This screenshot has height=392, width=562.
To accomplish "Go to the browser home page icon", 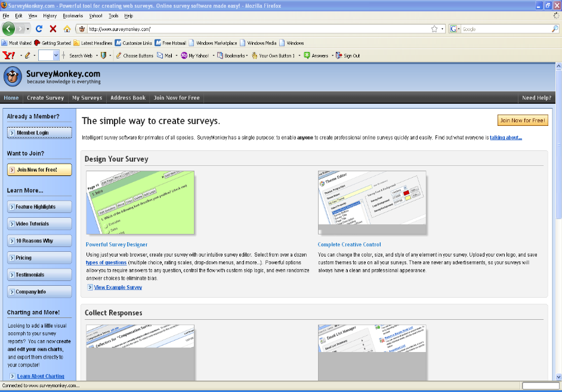I will pyautogui.click(x=67, y=29).
